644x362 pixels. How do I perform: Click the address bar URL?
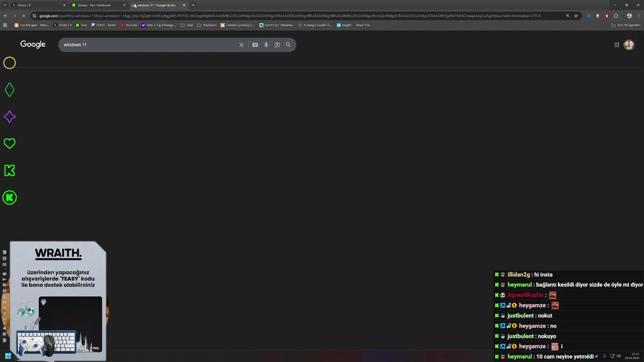[290, 16]
